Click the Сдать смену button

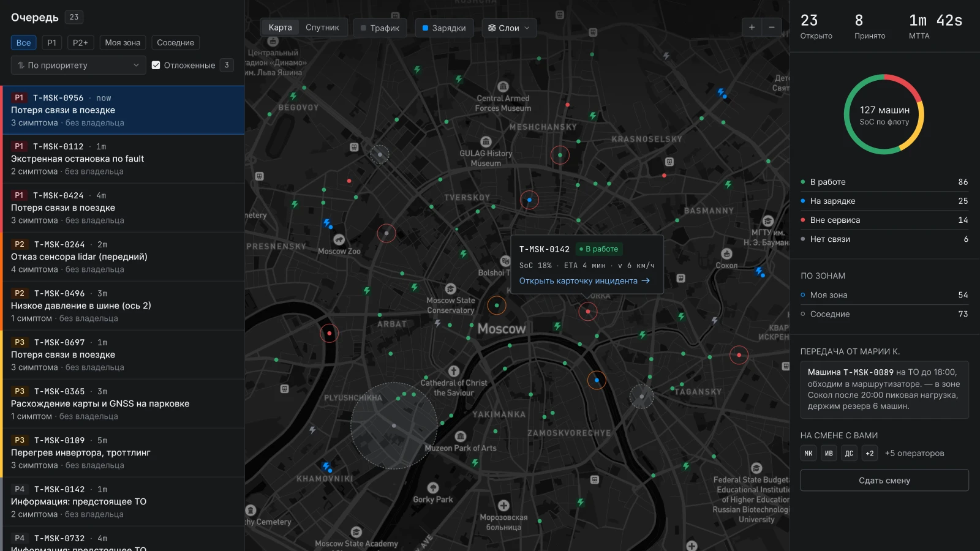[x=884, y=481]
